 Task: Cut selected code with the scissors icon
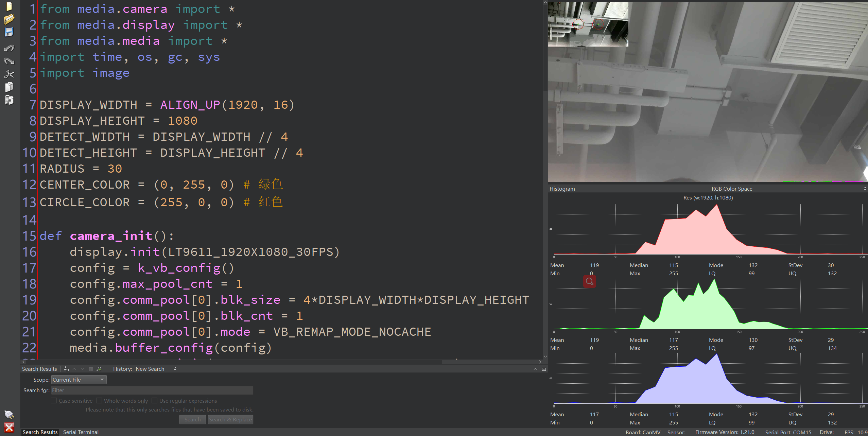[x=9, y=74]
